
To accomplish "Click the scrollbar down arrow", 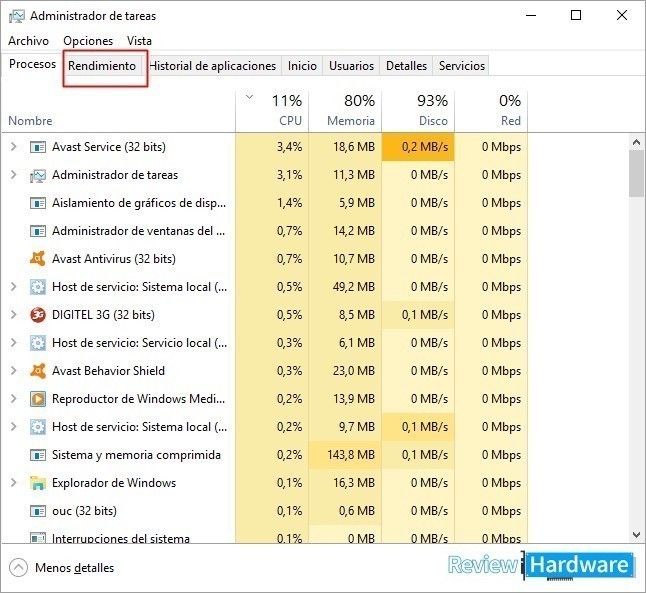I will (636, 535).
